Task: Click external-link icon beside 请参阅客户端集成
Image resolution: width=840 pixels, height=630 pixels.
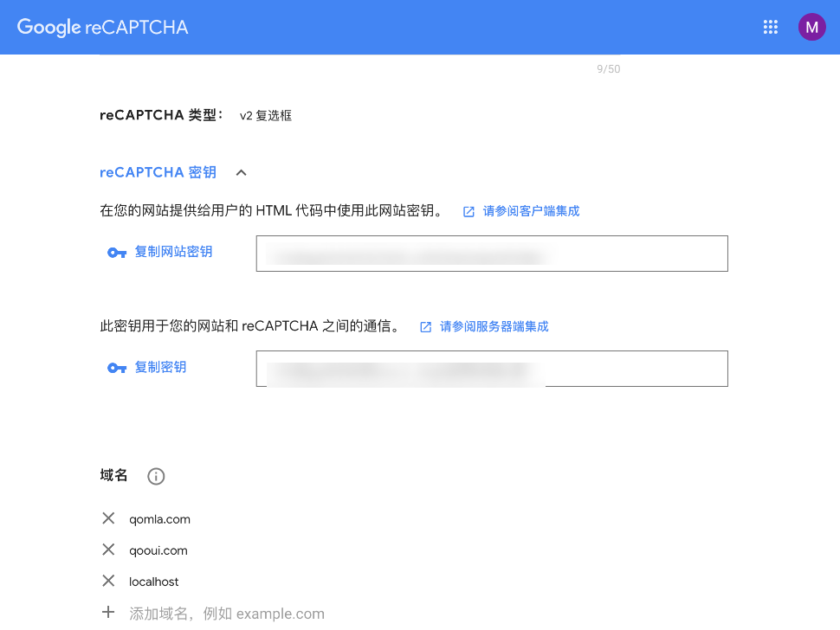Action: 468,211
